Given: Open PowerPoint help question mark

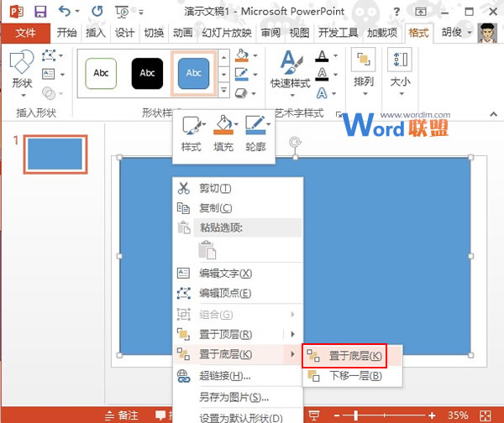Looking at the screenshot, I should (x=396, y=12).
